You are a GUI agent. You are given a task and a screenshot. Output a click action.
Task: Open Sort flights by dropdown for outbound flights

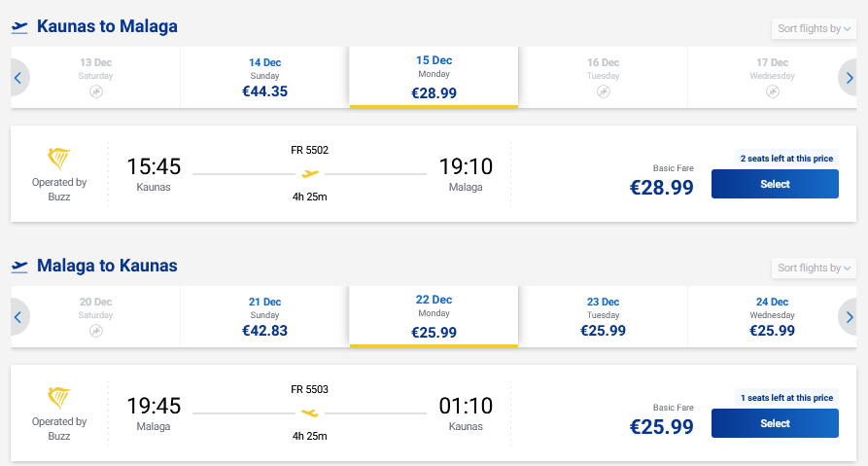pos(814,29)
